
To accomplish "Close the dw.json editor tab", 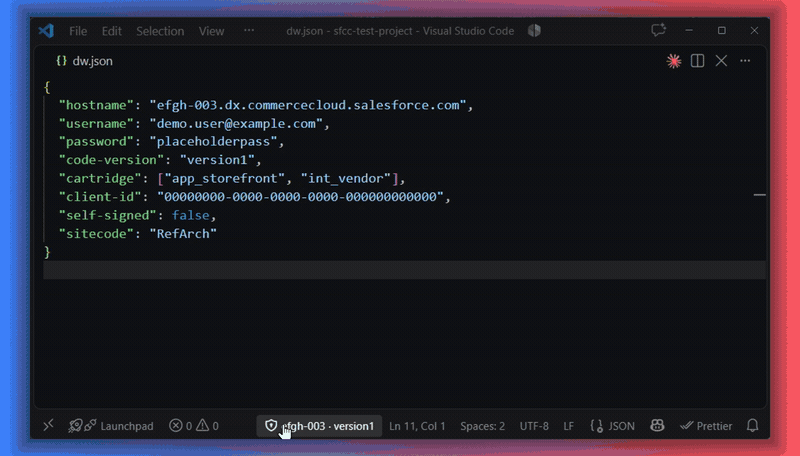I will click(721, 61).
